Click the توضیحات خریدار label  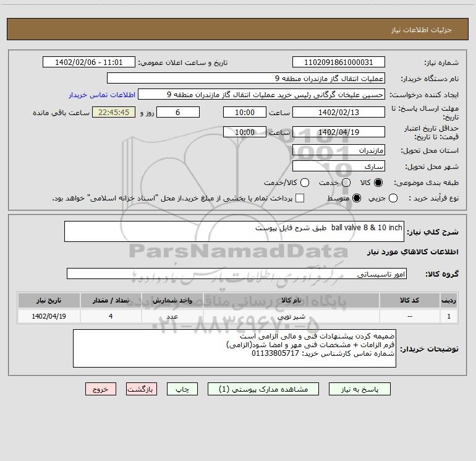click(429, 349)
